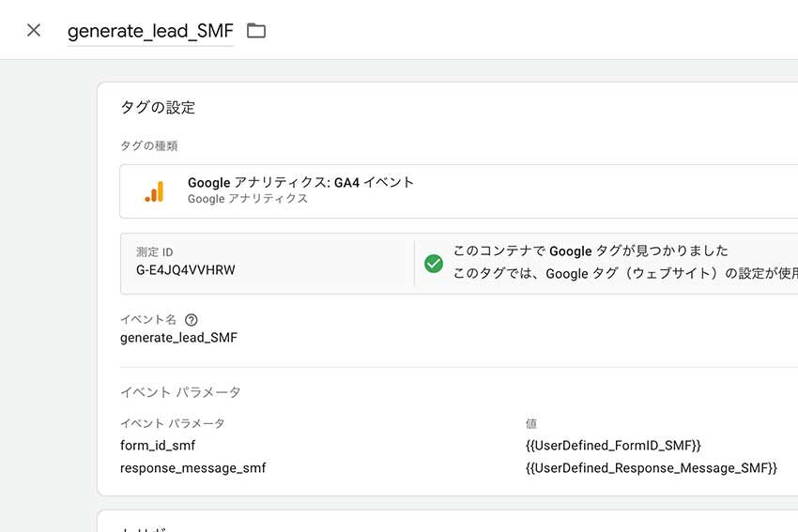Click the Google アナリティクス subtitle text
Screen dimensions: 798x532
point(247,199)
